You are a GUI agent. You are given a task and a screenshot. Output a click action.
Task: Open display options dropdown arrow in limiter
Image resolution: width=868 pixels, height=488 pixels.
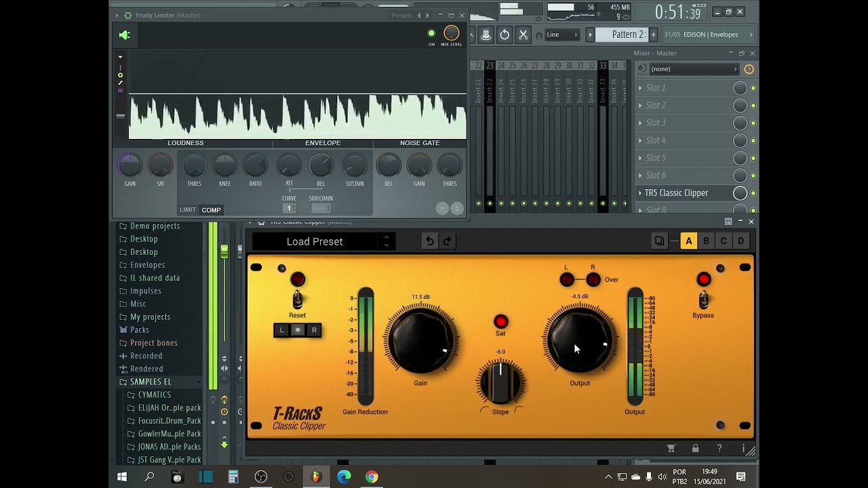click(x=121, y=57)
